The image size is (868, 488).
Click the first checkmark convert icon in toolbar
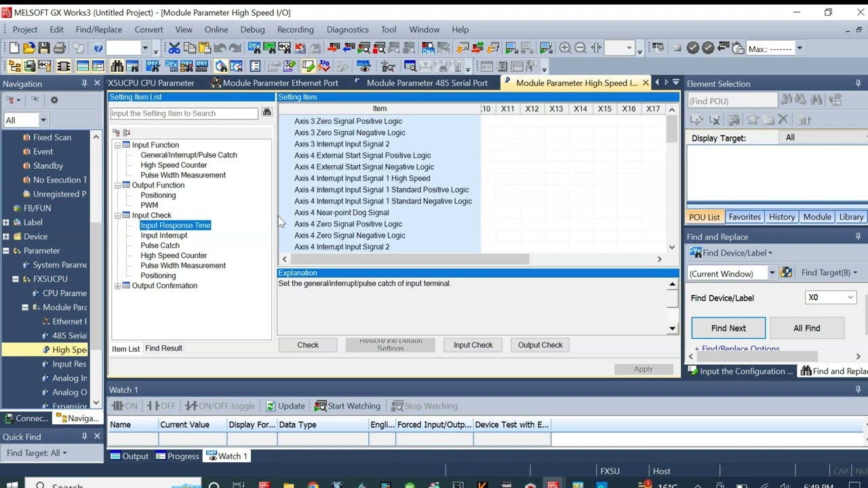[x=692, y=48]
